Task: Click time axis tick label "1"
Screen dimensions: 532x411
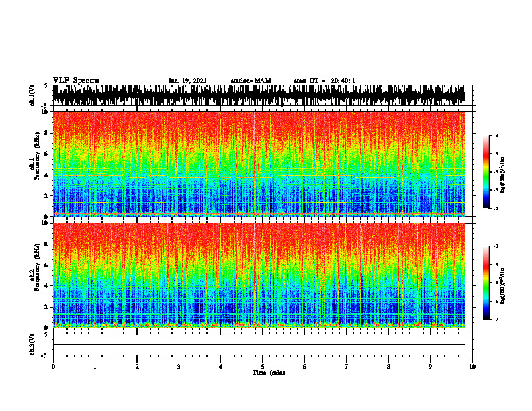Action: click(95, 367)
